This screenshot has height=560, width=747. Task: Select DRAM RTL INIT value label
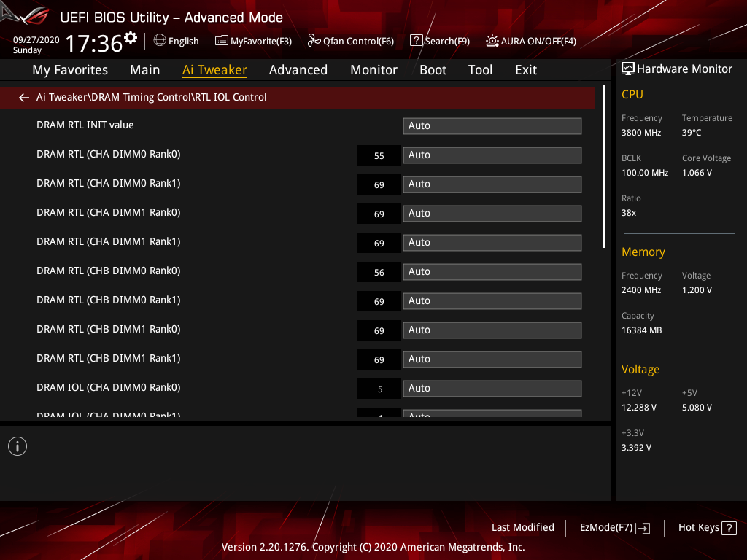point(85,125)
